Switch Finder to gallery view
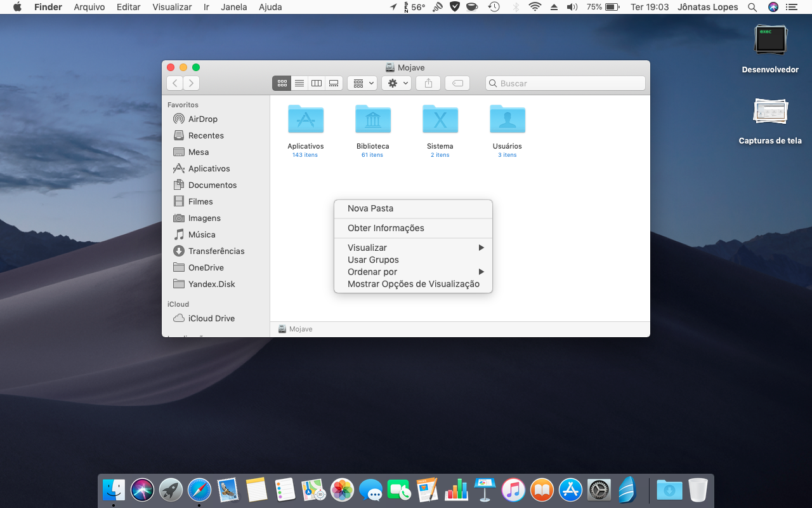The height and width of the screenshot is (508, 812). point(334,83)
